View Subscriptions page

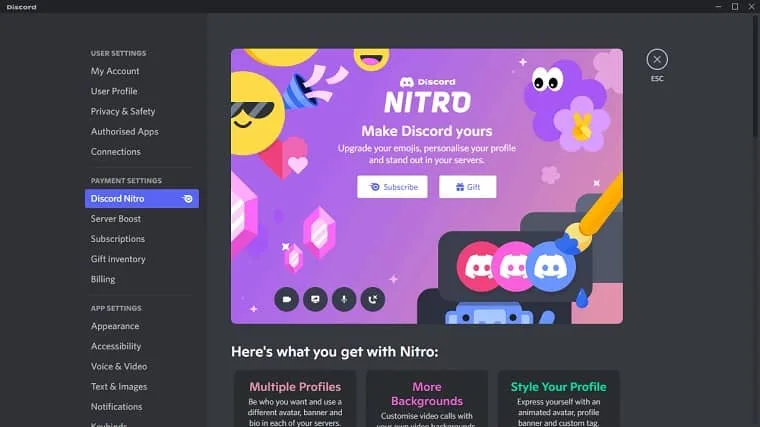pos(117,239)
